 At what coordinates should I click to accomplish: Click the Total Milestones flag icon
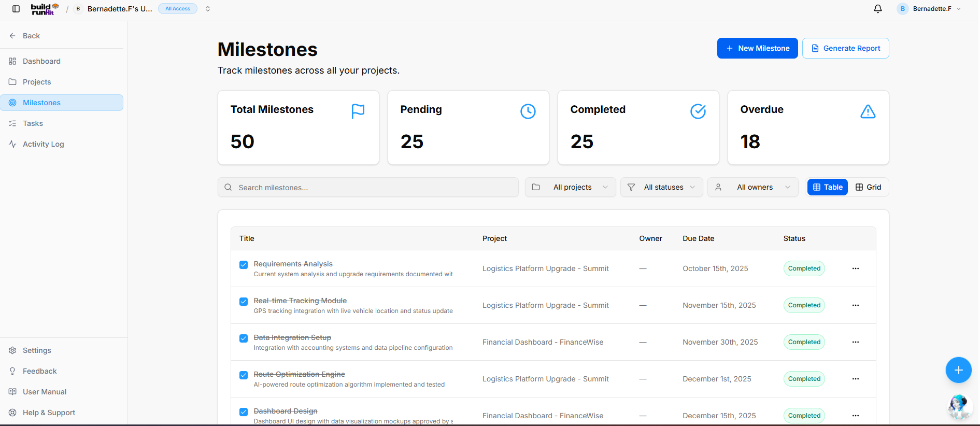pos(358,111)
